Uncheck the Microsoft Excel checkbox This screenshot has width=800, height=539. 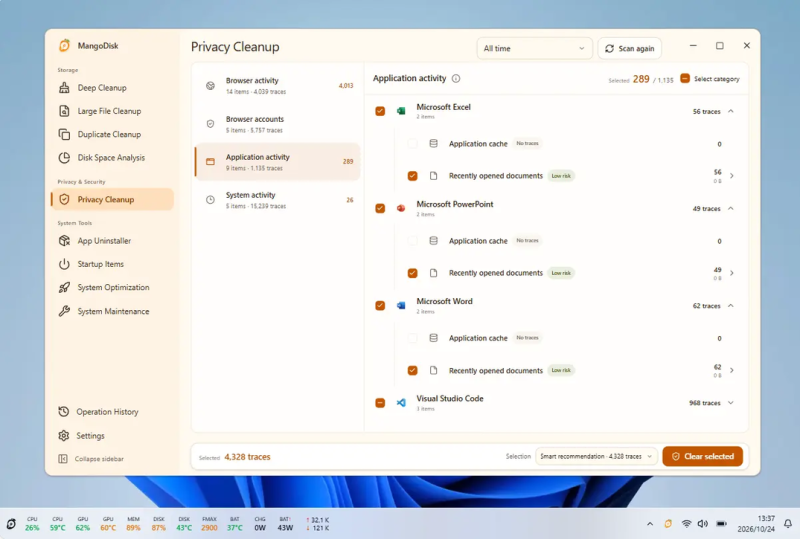pos(380,111)
